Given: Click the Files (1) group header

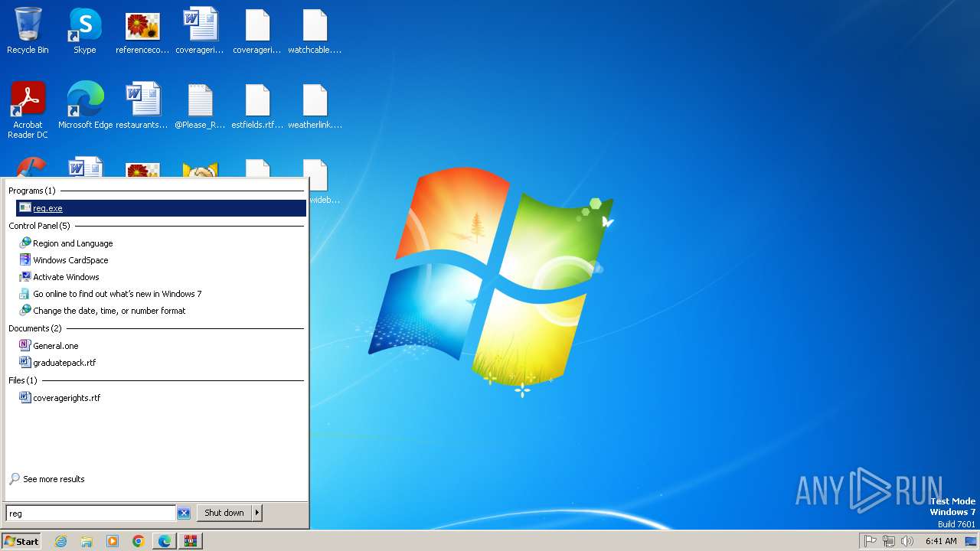Looking at the screenshot, I should coord(23,380).
